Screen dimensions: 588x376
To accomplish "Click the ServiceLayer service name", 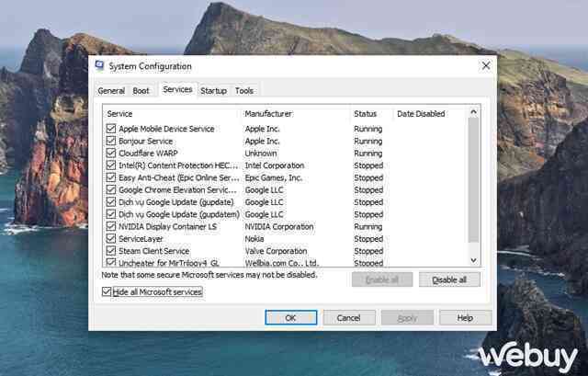I will 141,239.
